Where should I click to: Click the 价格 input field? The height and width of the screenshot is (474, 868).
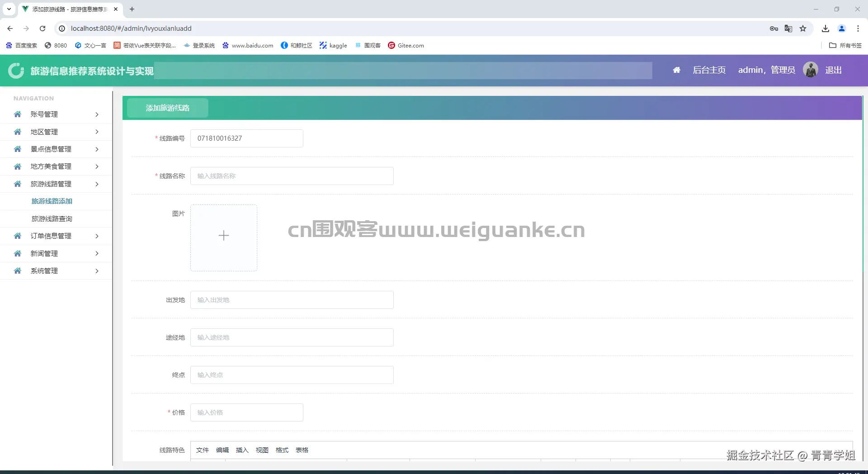(x=246, y=412)
